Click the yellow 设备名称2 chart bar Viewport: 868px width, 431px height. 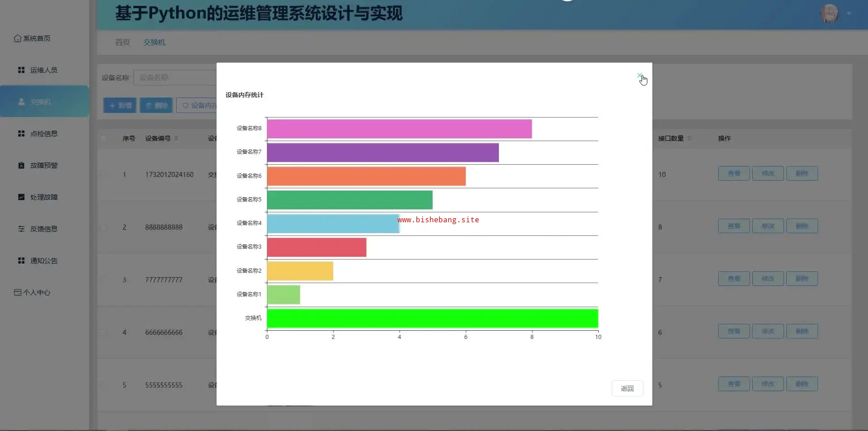tap(300, 271)
